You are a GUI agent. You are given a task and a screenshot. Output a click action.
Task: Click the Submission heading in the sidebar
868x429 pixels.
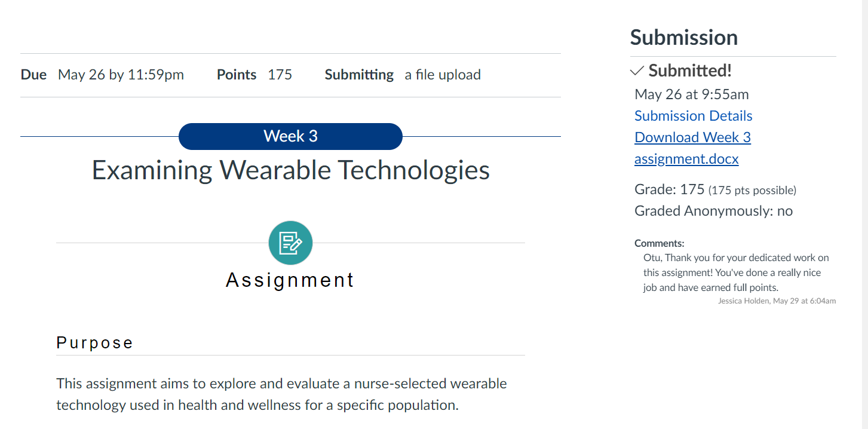click(683, 37)
